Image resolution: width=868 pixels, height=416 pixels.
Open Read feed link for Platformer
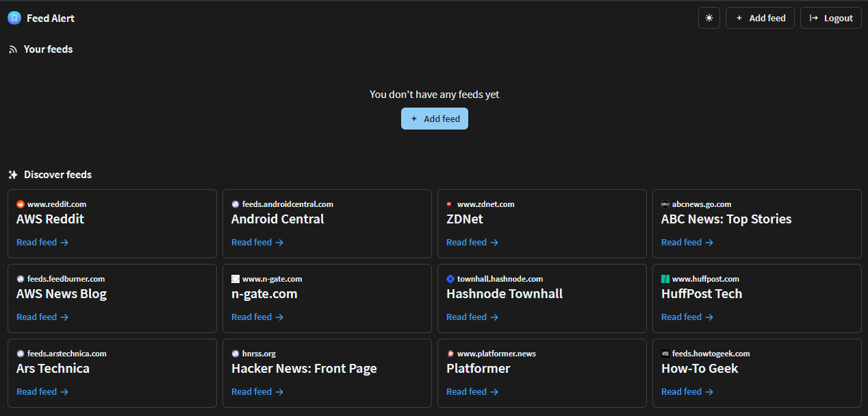(x=472, y=392)
